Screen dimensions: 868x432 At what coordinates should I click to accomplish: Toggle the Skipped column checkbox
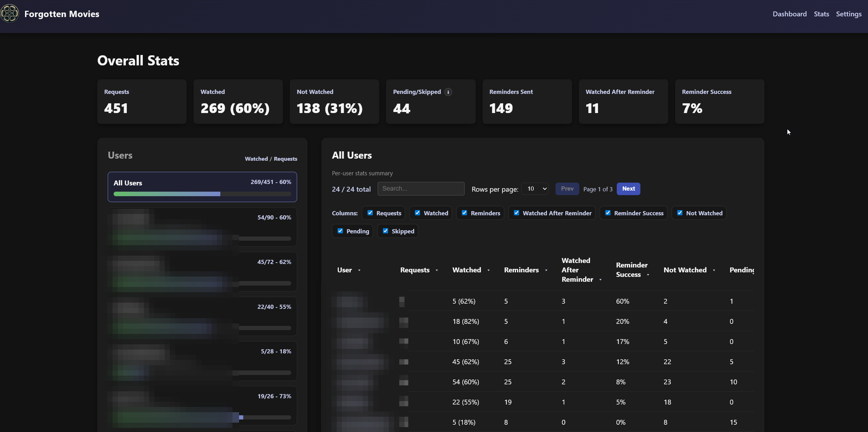point(385,231)
